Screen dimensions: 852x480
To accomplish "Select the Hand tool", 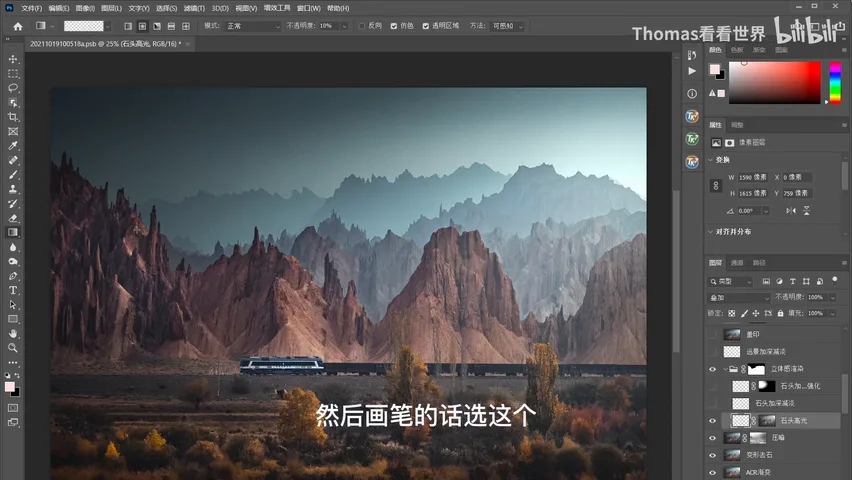I will 13,333.
